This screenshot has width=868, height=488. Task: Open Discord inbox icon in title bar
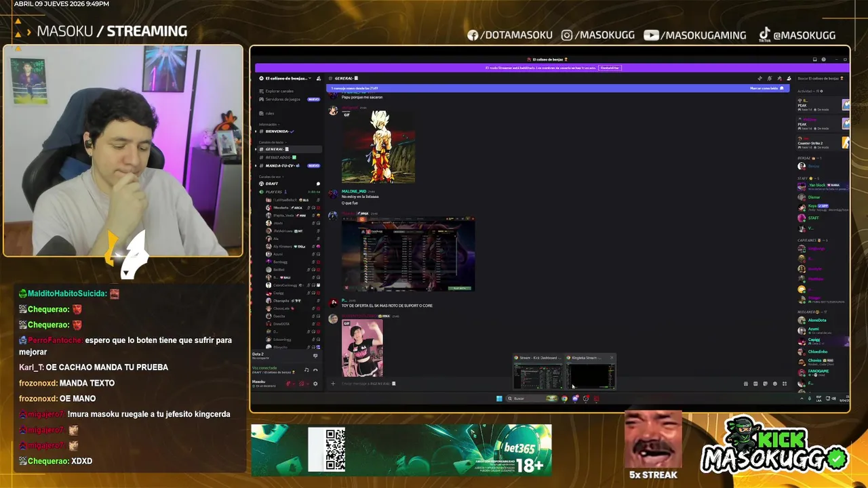click(815, 60)
